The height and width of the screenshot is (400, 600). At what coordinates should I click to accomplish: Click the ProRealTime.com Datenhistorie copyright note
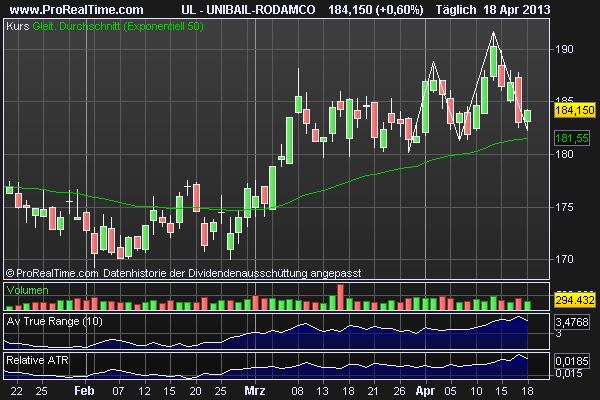point(184,273)
